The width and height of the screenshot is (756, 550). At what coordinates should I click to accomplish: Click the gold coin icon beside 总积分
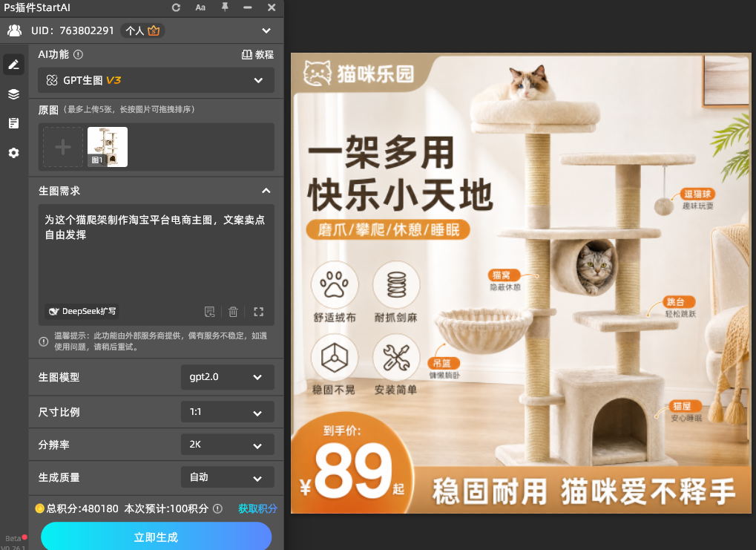point(39,508)
